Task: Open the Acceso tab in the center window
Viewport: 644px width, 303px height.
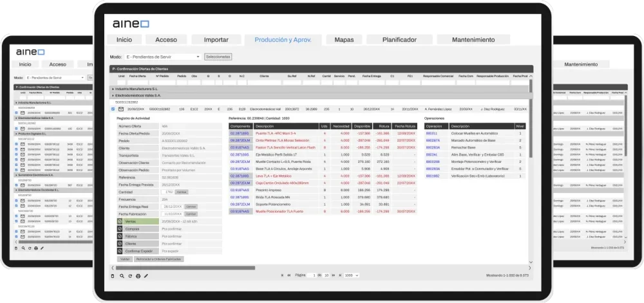Action: 166,40
